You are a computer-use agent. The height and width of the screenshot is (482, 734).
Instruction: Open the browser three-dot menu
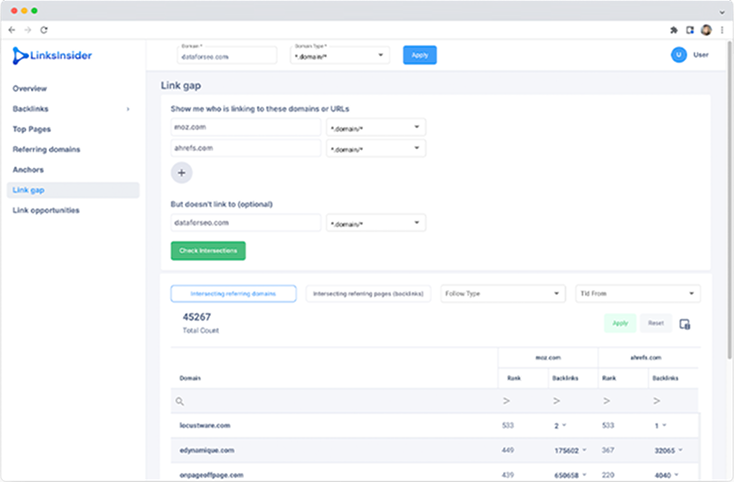[x=722, y=30]
